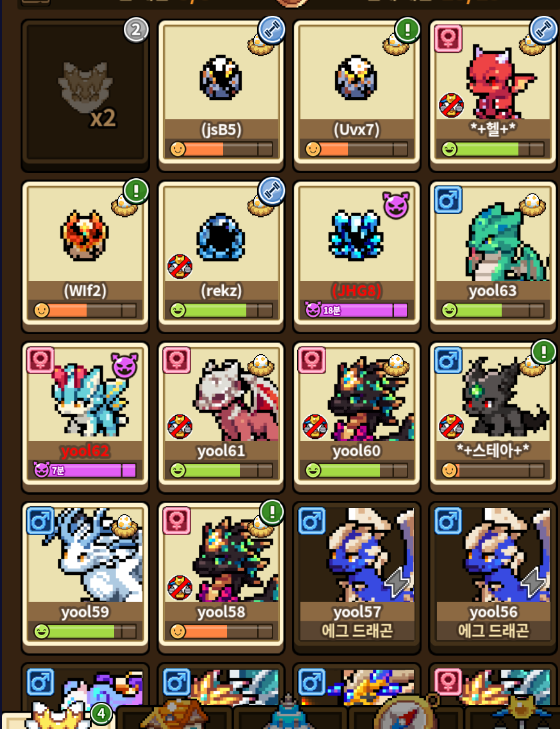Click the egg nest icon on yool61 card
Viewport: 560px width, 729px height.
261,364
